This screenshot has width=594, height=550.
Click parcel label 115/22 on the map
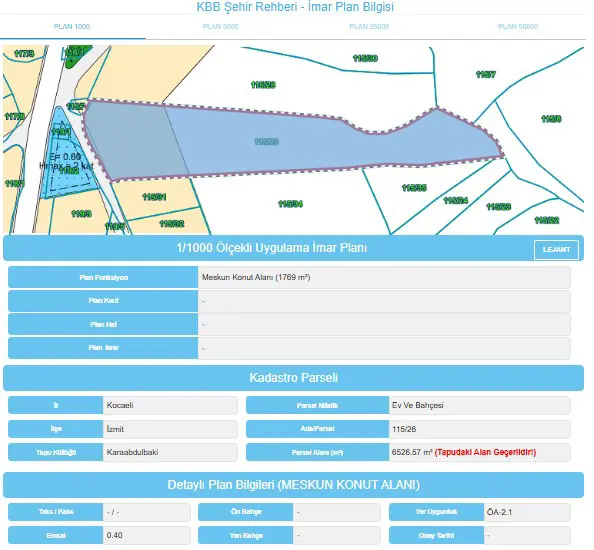[x=547, y=220]
